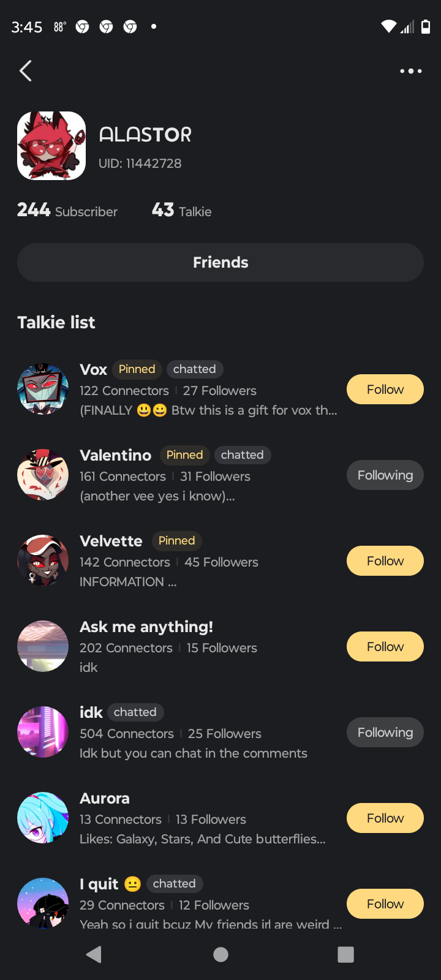Open the idk talkie avatar

tap(43, 733)
